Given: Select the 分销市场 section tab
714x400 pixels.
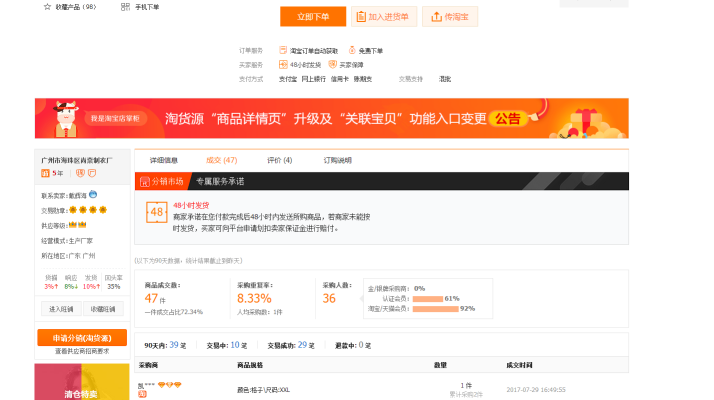Looking at the screenshot, I should click(x=161, y=181).
